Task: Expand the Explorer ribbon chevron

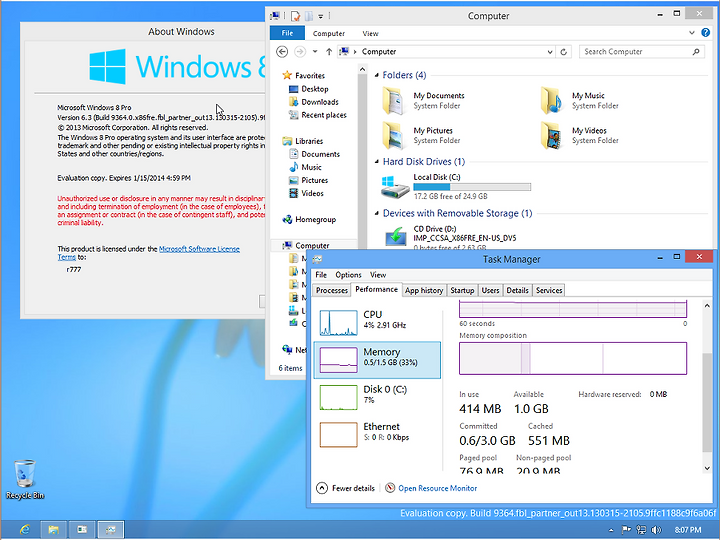Action: click(x=692, y=33)
